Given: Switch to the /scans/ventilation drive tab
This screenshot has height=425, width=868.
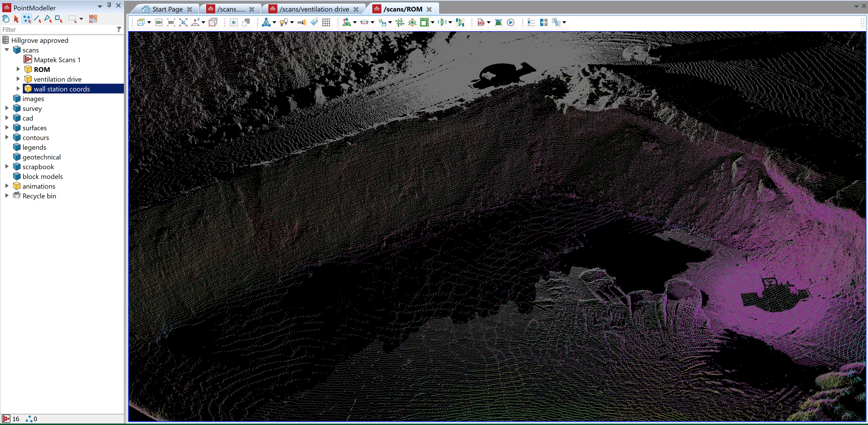Looking at the screenshot, I should 314,9.
